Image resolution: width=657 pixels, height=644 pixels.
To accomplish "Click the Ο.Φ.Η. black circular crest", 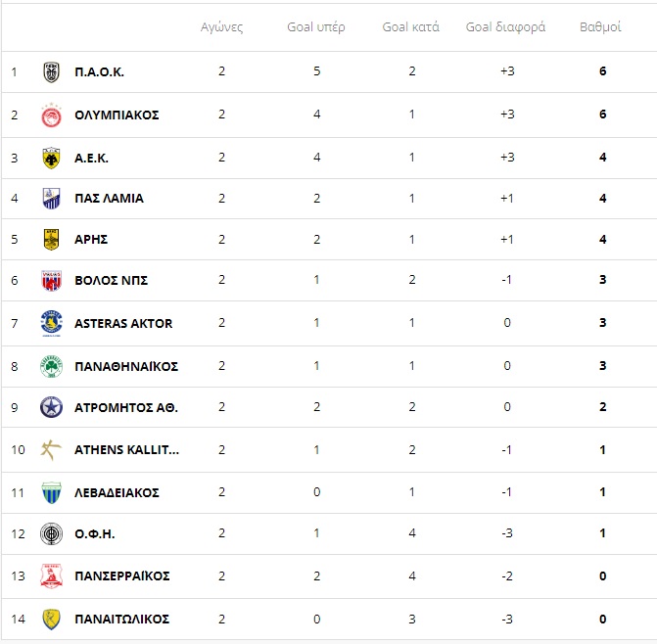I will coord(51,534).
